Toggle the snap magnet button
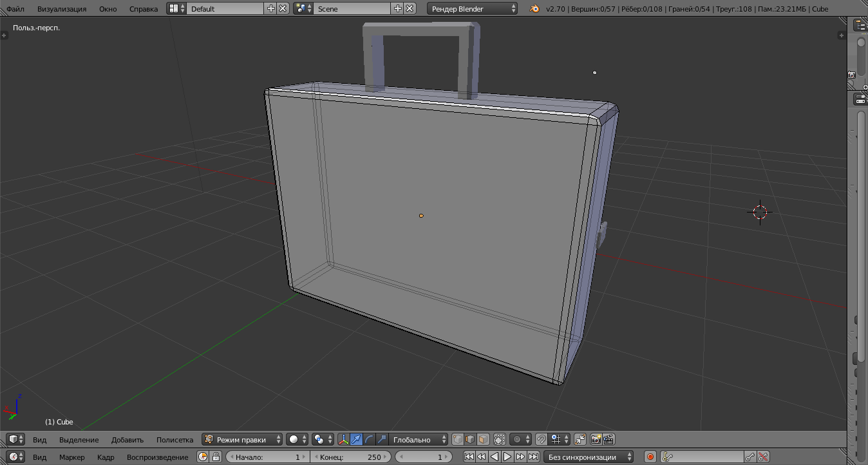Image resolution: width=868 pixels, height=465 pixels. tap(542, 439)
